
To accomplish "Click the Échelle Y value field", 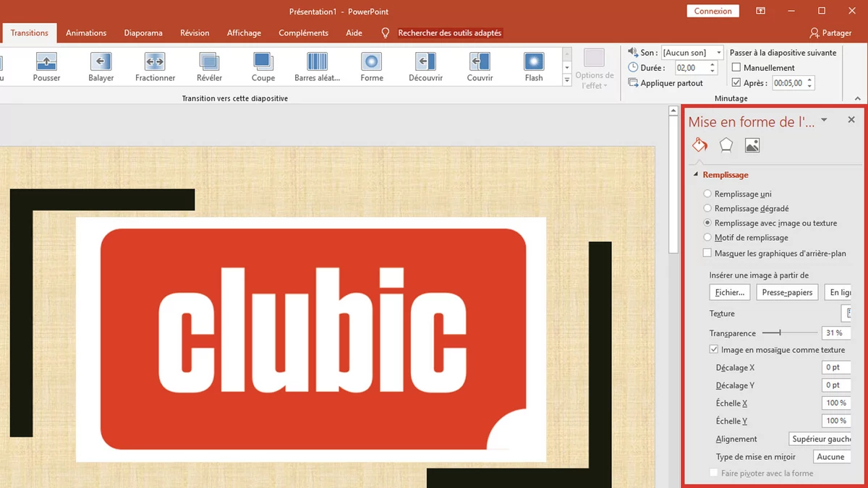I will (836, 421).
